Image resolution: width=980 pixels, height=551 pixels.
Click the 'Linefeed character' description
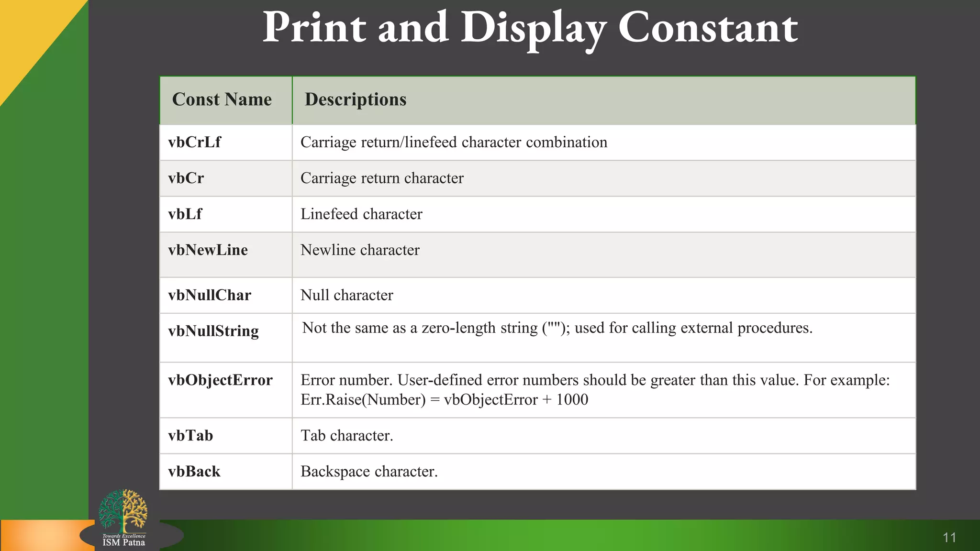click(361, 214)
